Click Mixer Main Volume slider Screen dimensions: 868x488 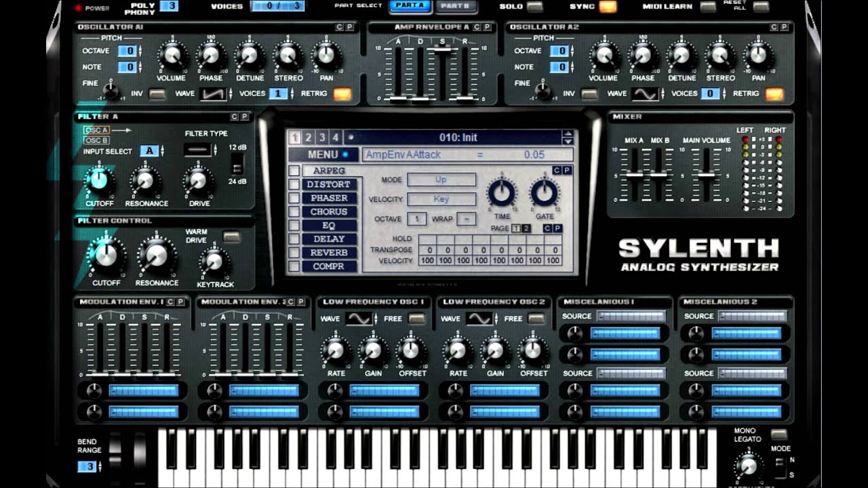point(706,174)
